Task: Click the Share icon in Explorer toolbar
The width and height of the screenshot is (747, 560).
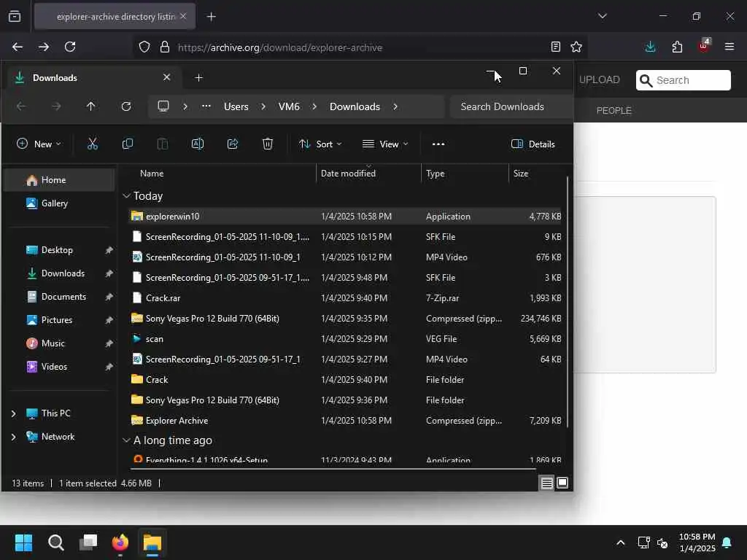Action: point(233,144)
